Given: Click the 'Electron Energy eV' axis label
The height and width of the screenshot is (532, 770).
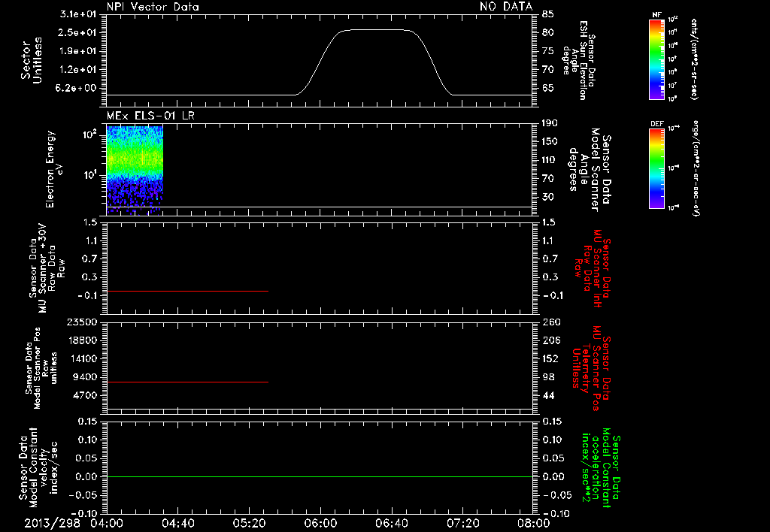Looking at the screenshot, I should pos(53,169).
